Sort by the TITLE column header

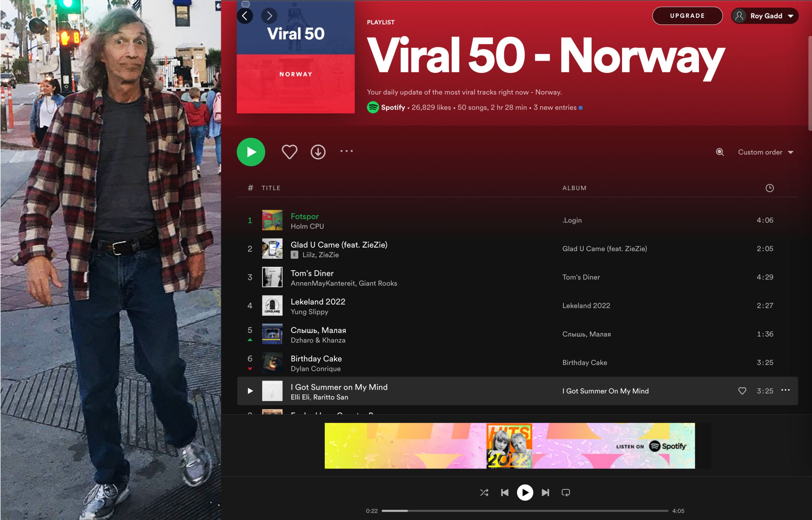[271, 188]
